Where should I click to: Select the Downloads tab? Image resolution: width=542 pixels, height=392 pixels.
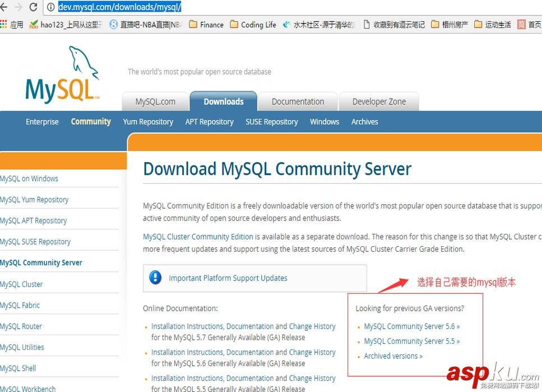tap(224, 102)
